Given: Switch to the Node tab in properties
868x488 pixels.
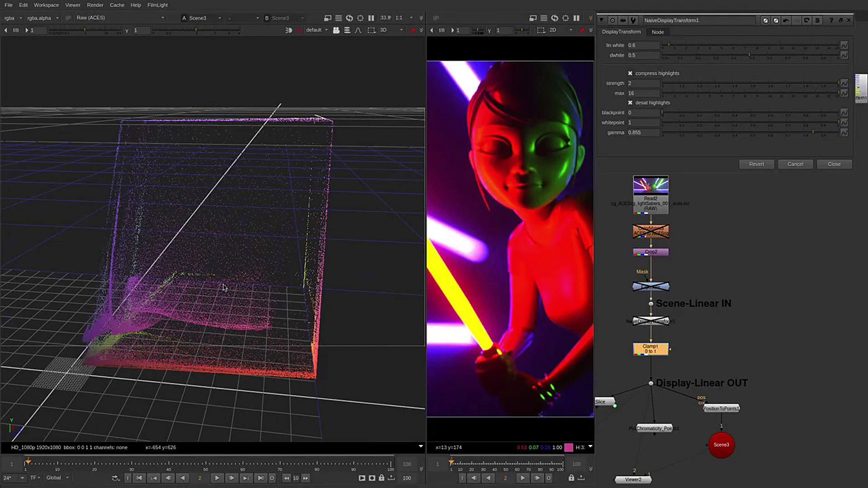Looking at the screenshot, I should 658,32.
